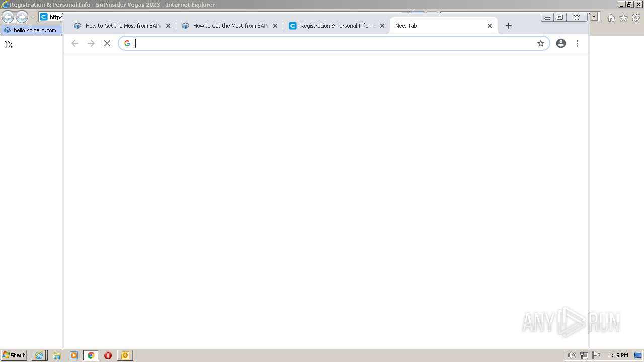
Task: Open Windows Start menu
Action: pos(14,355)
